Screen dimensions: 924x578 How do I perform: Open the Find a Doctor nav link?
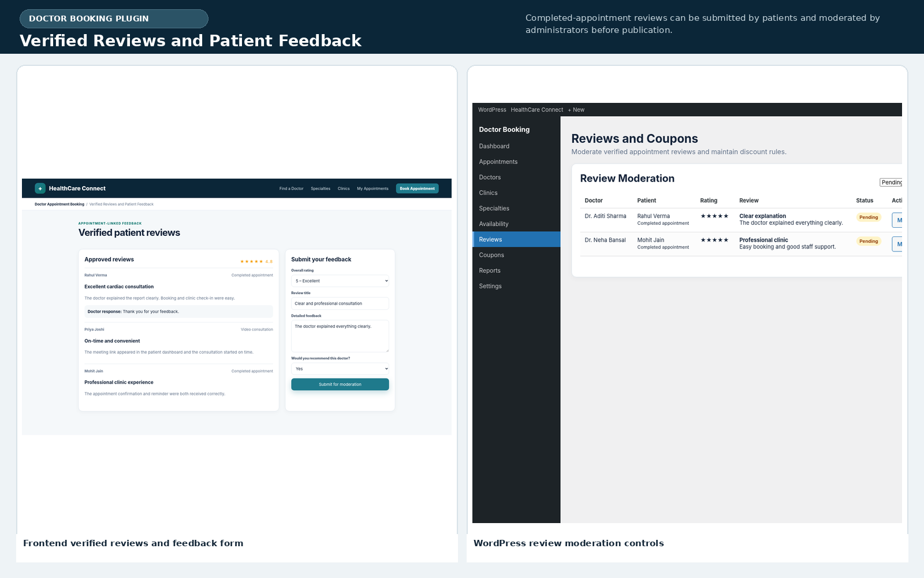[291, 188]
